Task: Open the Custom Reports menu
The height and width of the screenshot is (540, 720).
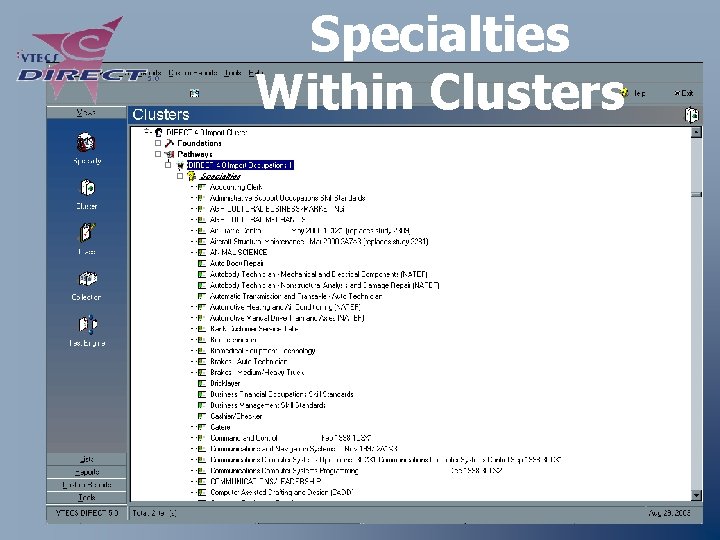Action: click(192, 73)
